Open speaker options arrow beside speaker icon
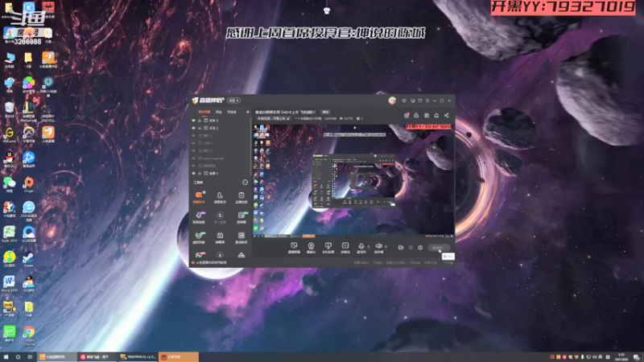The width and height of the screenshot is (644, 362). point(386,247)
